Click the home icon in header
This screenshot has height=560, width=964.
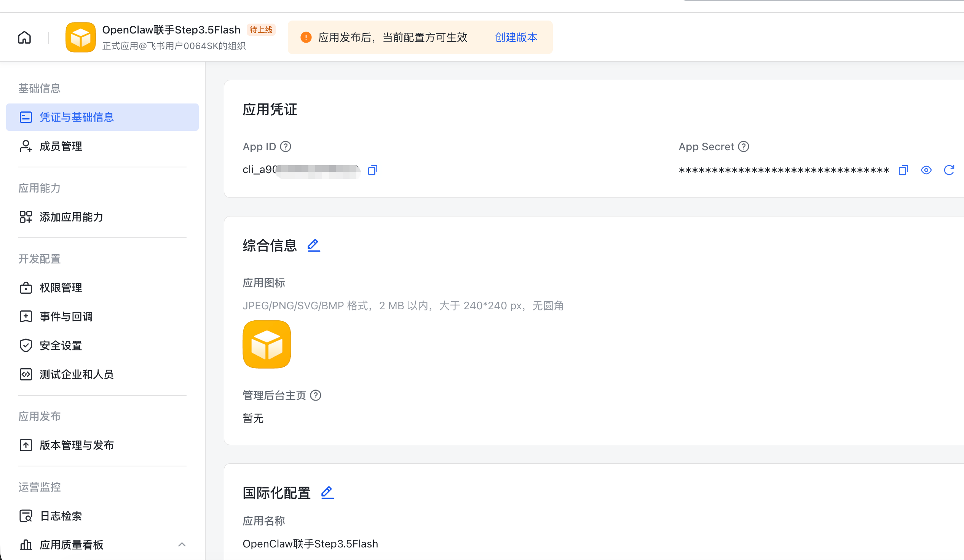(x=24, y=37)
